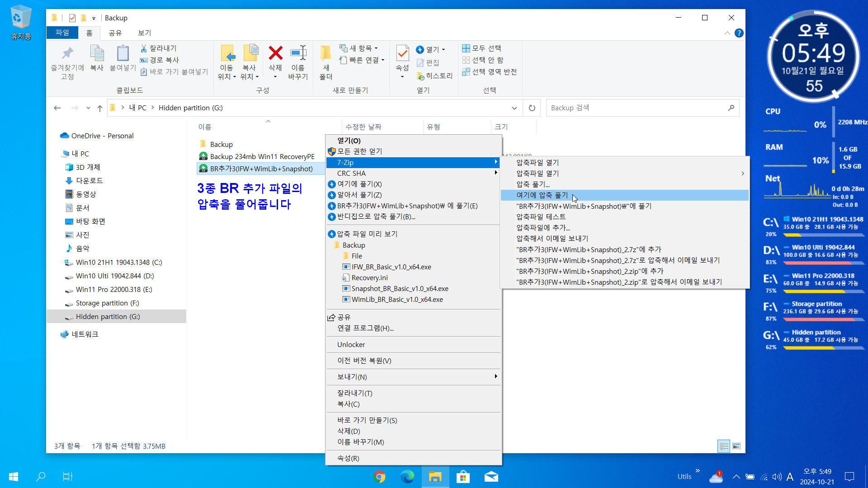The height and width of the screenshot is (488, 868).
Task: Open the Open (열기) ribbon dropdown arrow
Action: click(443, 50)
